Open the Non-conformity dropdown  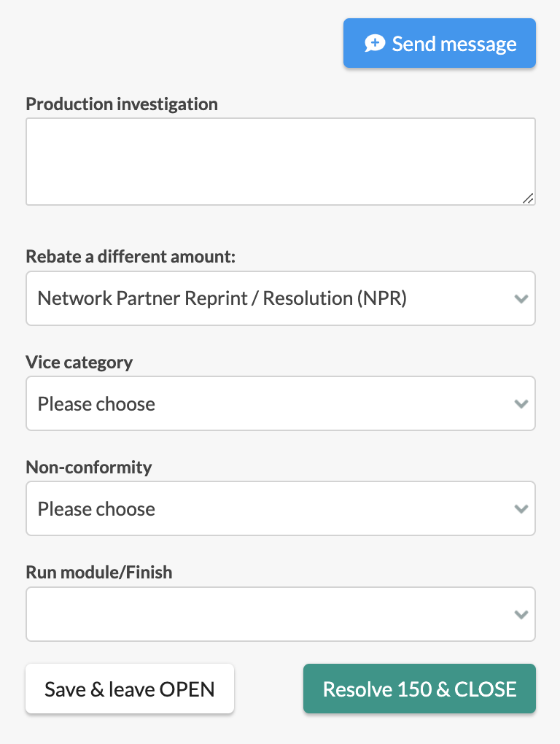(x=281, y=508)
